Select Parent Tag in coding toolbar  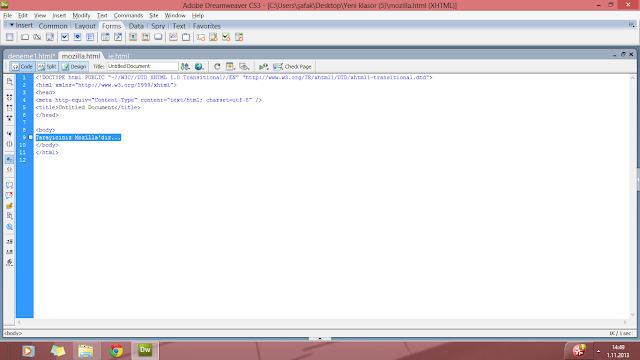pos(9,133)
